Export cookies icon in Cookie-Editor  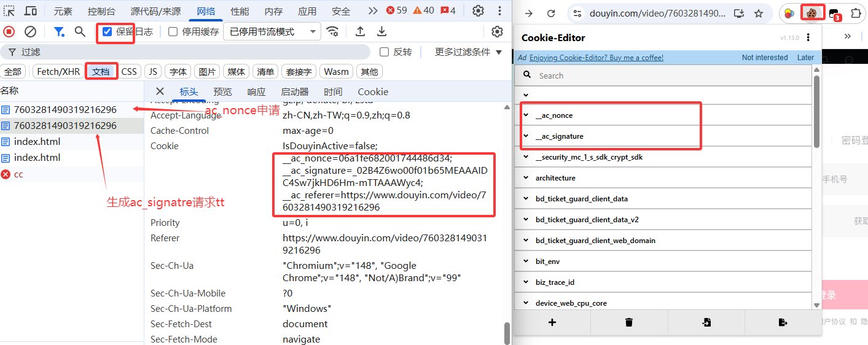click(783, 322)
